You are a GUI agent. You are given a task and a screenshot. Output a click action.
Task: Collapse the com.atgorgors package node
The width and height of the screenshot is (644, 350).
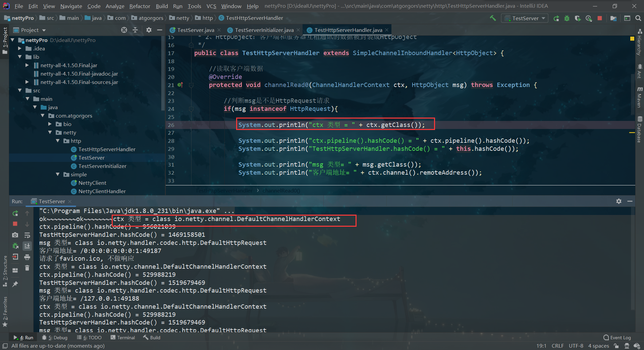[43, 116]
